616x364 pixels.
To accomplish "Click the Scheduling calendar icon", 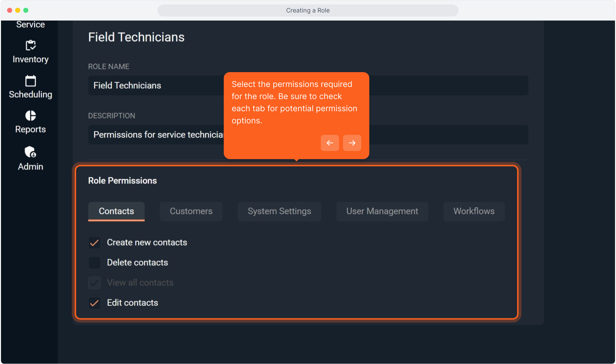I will tap(30, 81).
